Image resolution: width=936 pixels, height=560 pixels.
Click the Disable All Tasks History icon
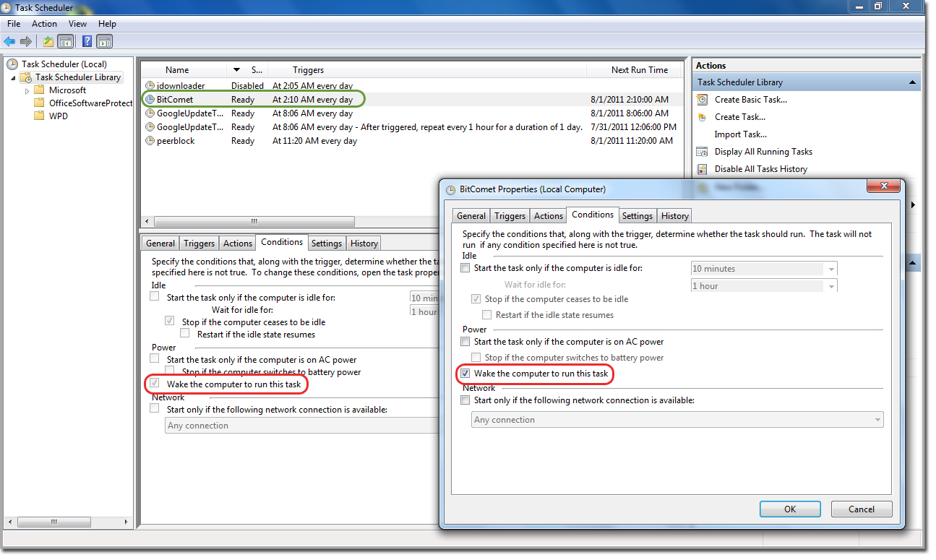coord(702,169)
